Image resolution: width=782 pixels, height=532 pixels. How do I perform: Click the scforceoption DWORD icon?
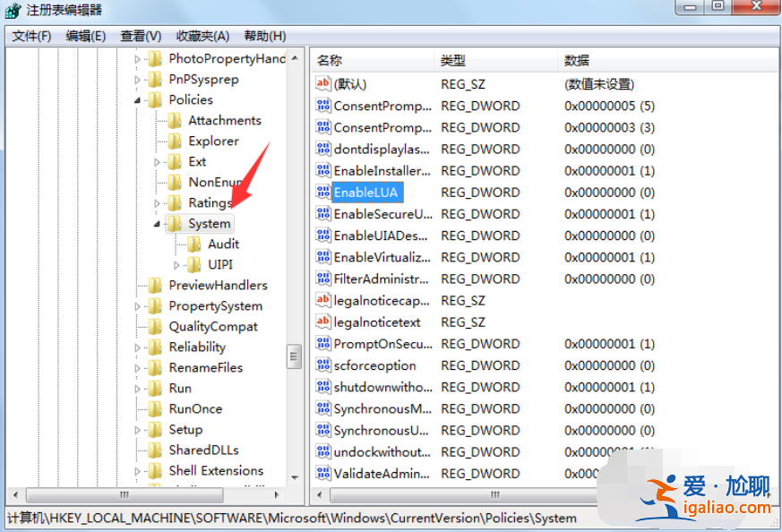323,365
